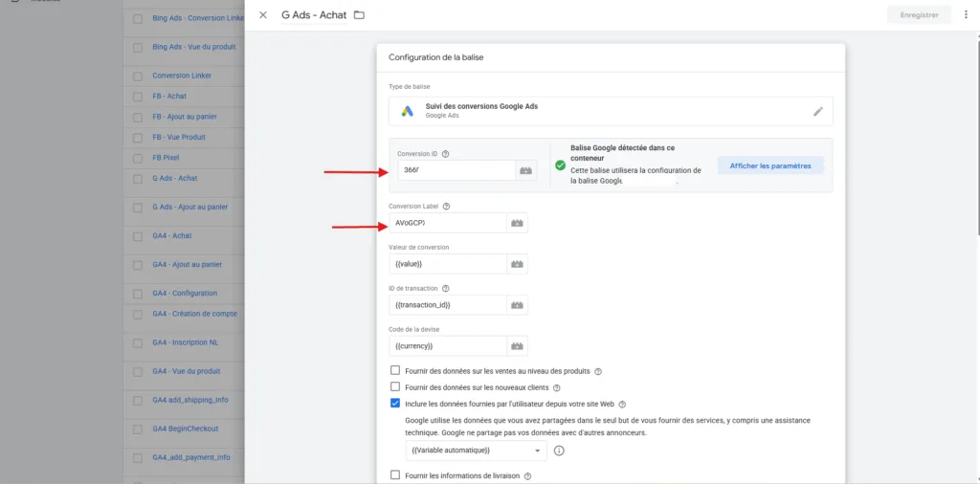Open FB - Achat tag in list

169,97
